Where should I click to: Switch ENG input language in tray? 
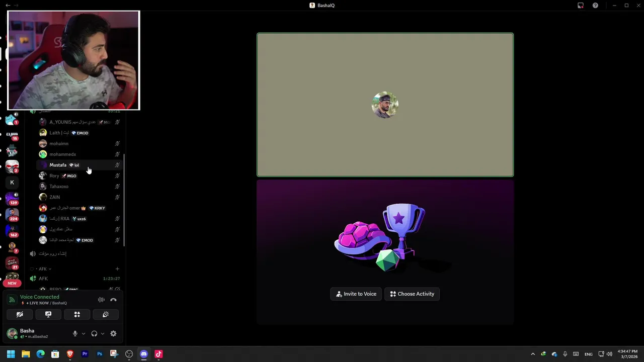pyautogui.click(x=588, y=354)
